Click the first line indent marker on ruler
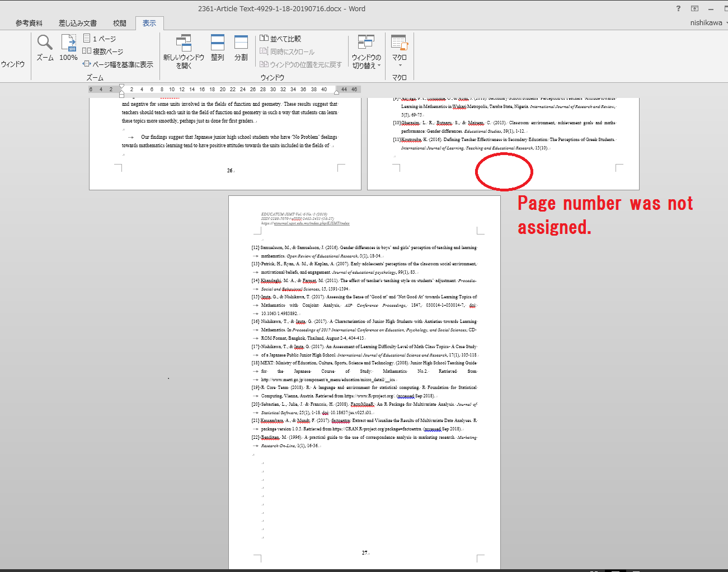 coord(122,86)
